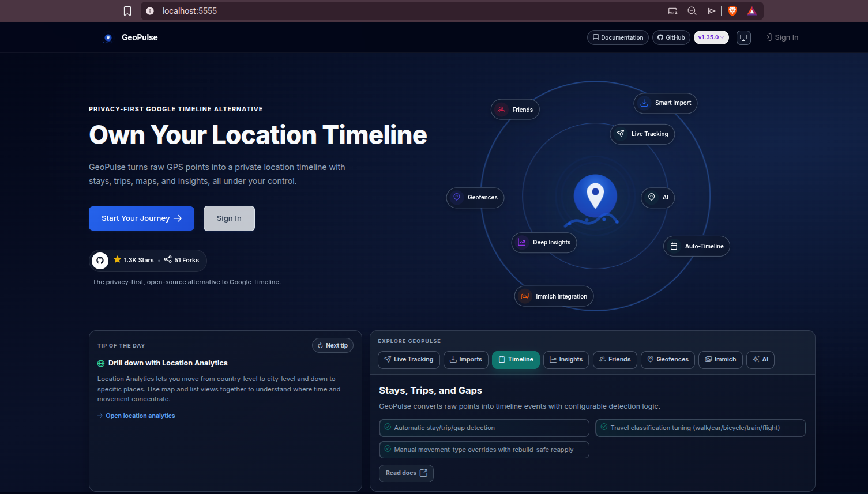Open the Brave Shields lion icon
Screen dimensions: 868x494
point(732,11)
